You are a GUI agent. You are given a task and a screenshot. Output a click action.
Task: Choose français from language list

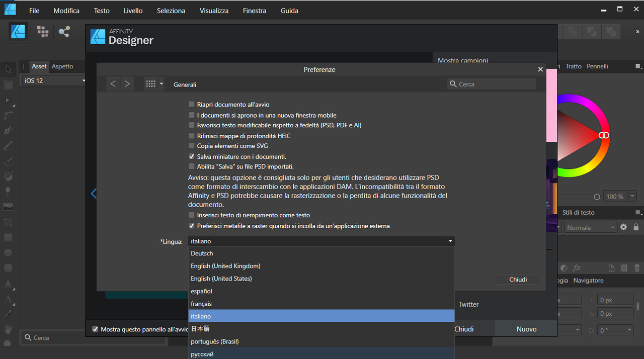(x=321, y=304)
